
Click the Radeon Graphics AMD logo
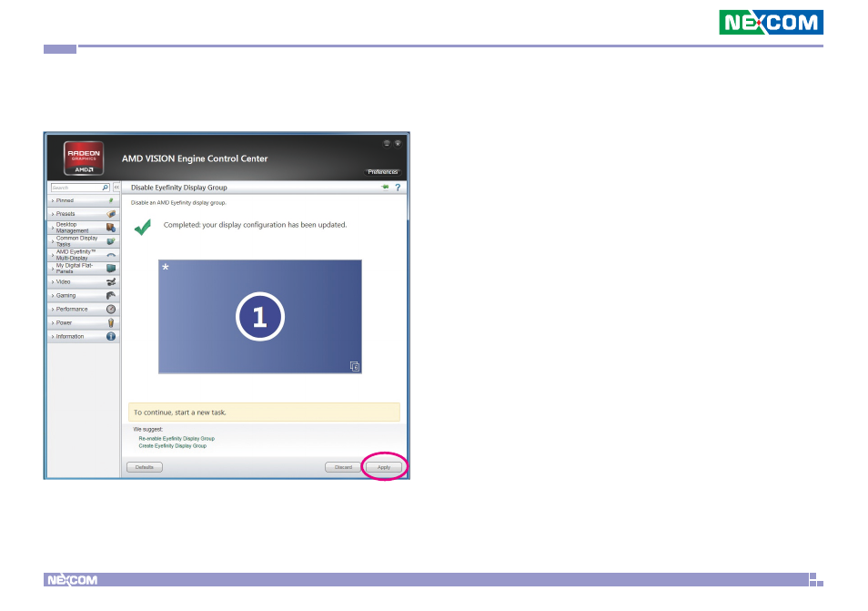coord(84,158)
